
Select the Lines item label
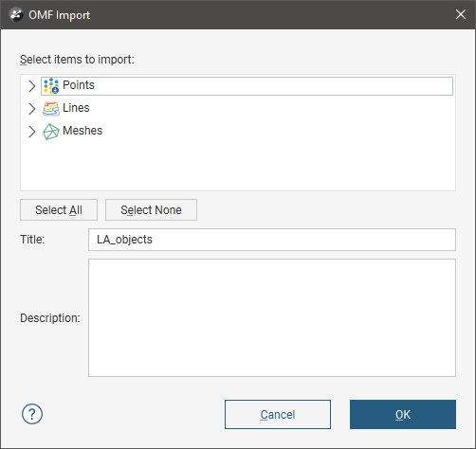tap(76, 108)
